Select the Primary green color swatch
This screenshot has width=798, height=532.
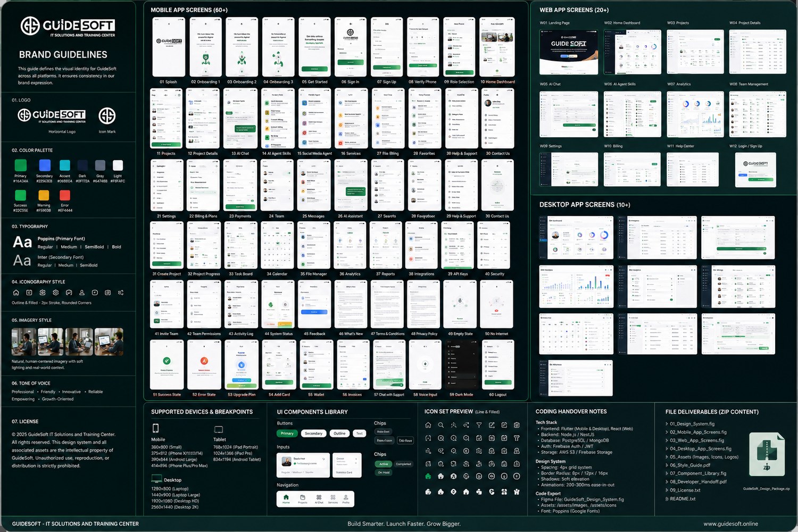click(x=21, y=165)
